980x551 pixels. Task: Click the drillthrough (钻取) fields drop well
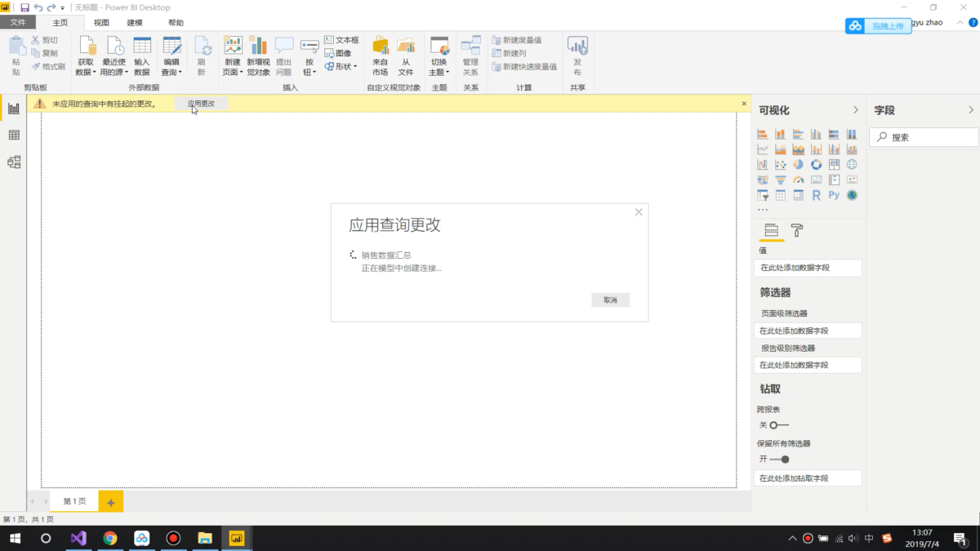click(808, 478)
